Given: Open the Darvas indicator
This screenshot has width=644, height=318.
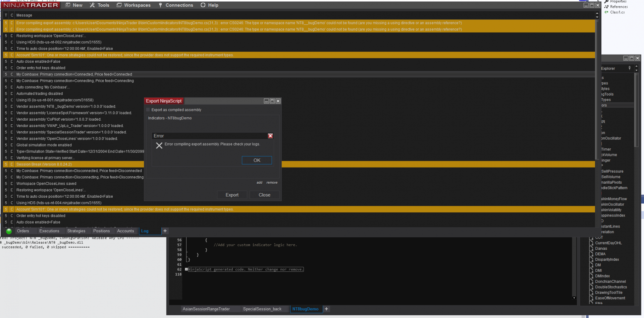Looking at the screenshot, I should [x=601, y=249].
